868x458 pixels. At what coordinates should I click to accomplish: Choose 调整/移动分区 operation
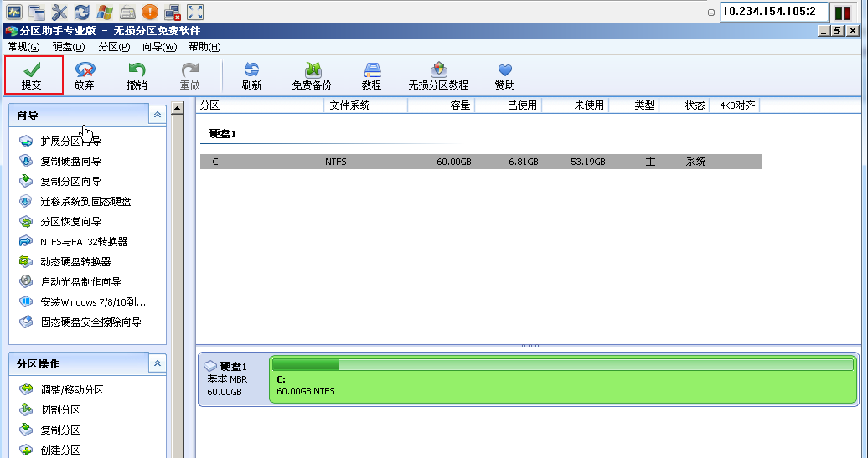pos(72,390)
